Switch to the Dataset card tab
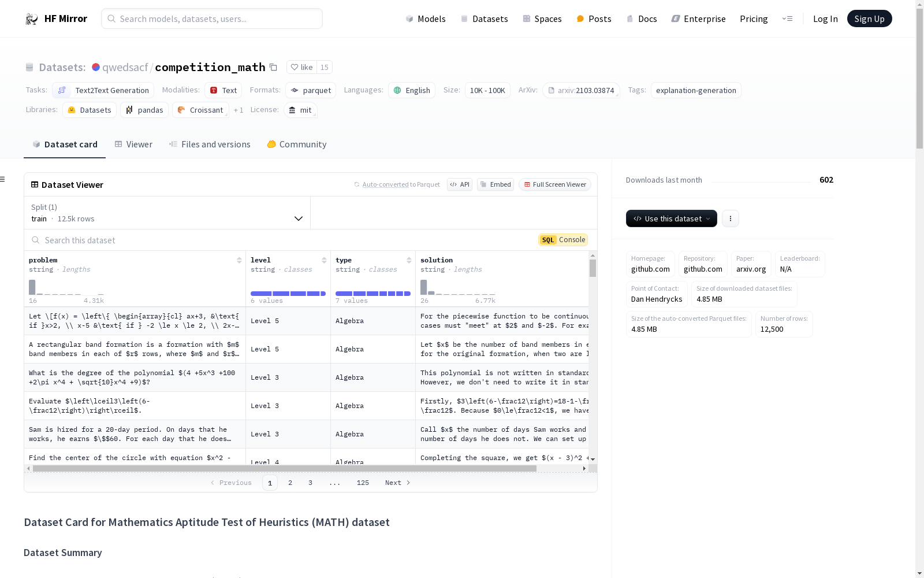This screenshot has height=578, width=924. pyautogui.click(x=65, y=144)
